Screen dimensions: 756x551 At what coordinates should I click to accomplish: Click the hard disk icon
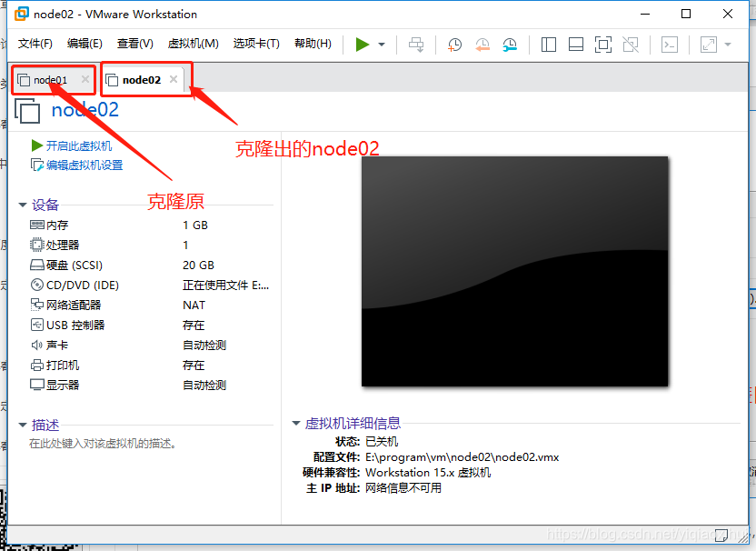pos(37,265)
